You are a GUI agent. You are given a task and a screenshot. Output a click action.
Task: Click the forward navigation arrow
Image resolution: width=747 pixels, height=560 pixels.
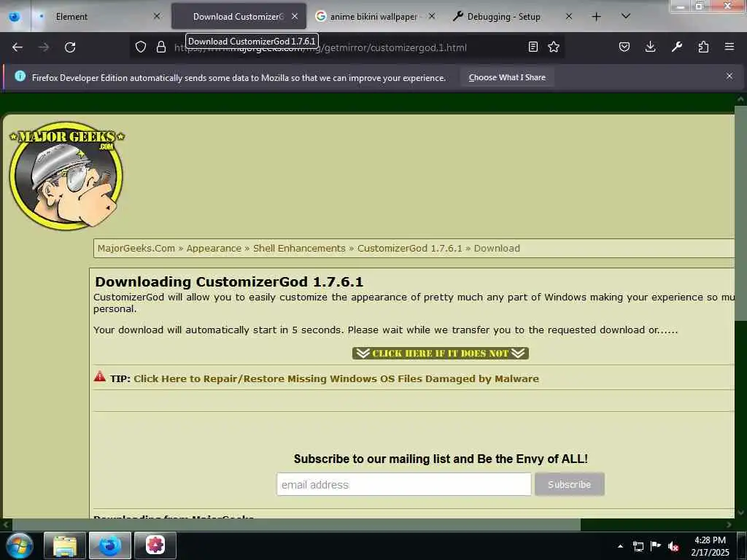point(44,47)
